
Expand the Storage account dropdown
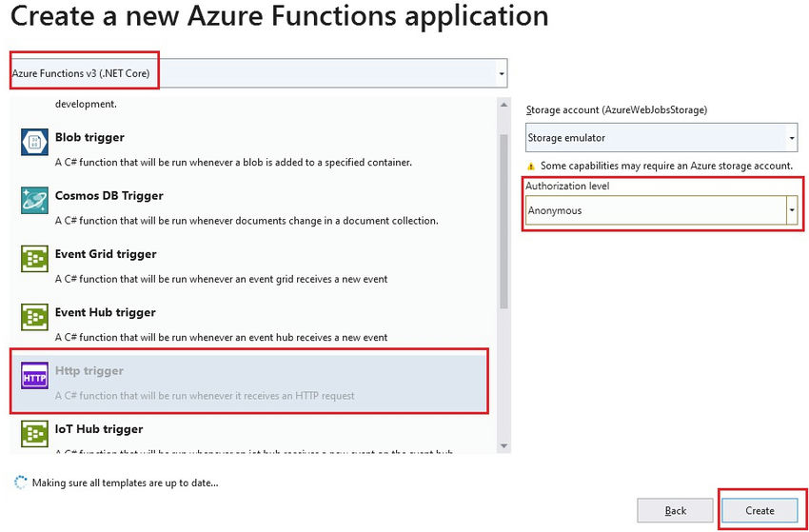point(792,138)
